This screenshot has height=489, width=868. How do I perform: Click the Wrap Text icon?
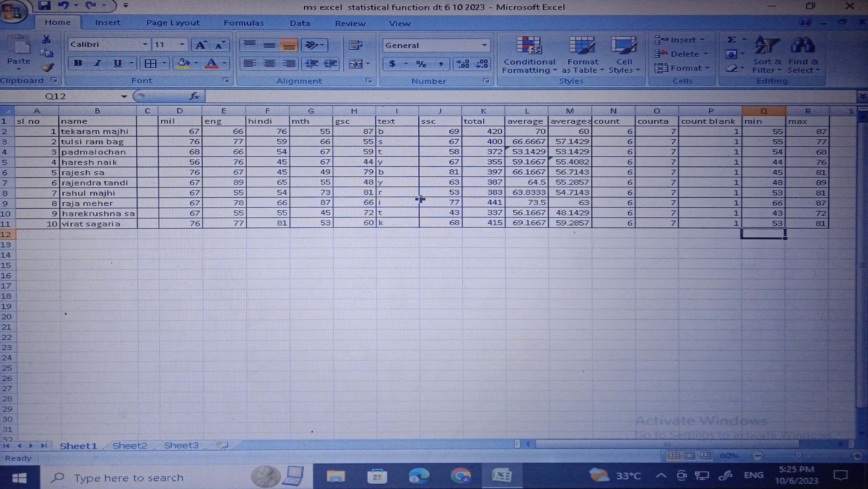point(355,45)
